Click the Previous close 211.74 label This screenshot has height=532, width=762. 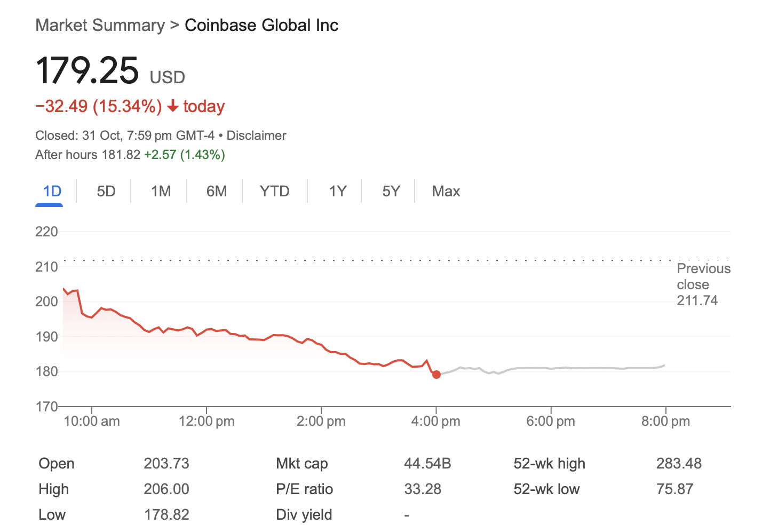(x=703, y=284)
